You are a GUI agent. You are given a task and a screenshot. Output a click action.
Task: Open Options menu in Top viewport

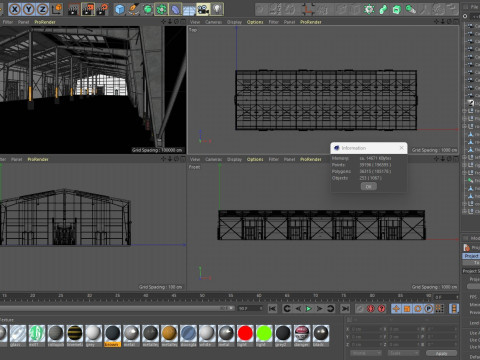(x=255, y=22)
